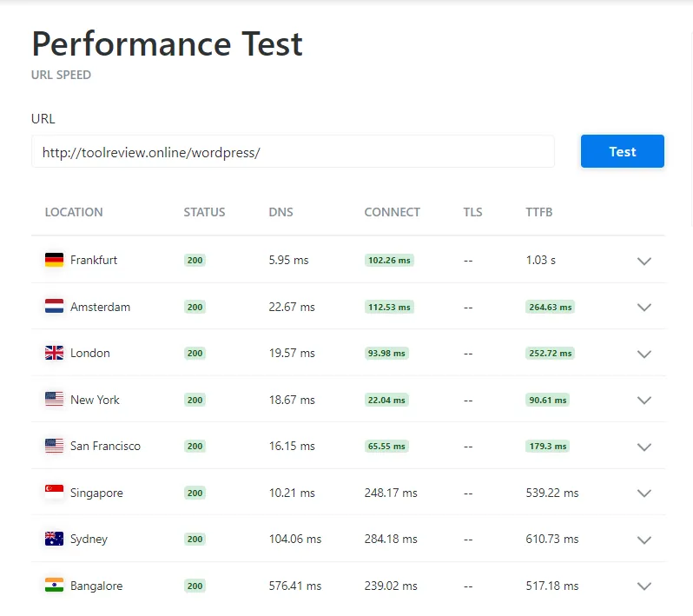
Task: Expand the London row details chevron
Action: (x=644, y=354)
